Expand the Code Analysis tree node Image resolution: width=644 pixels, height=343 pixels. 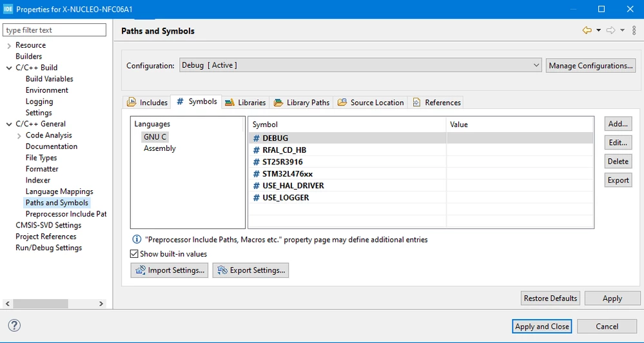point(19,135)
